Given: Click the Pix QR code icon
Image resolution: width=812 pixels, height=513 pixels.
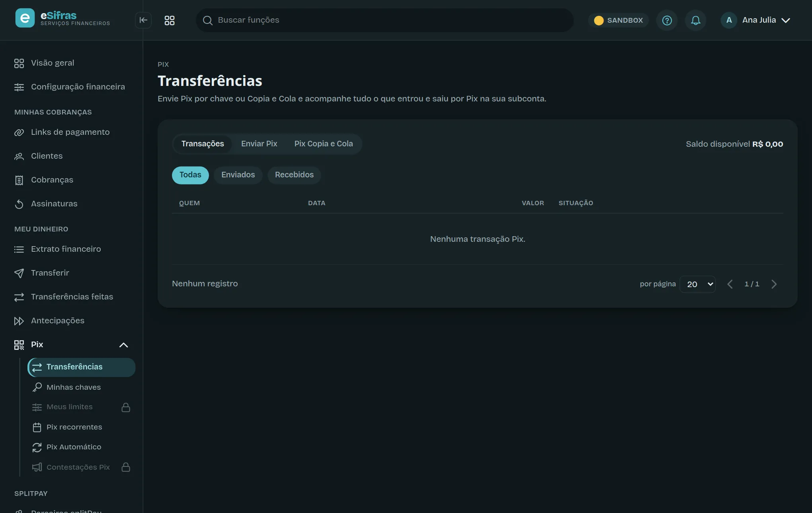Looking at the screenshot, I should tap(19, 345).
